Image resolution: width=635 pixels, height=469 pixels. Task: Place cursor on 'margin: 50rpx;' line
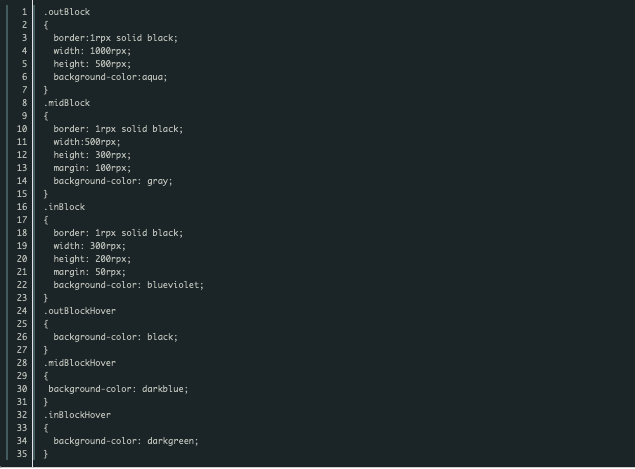pyautogui.click(x=89, y=271)
